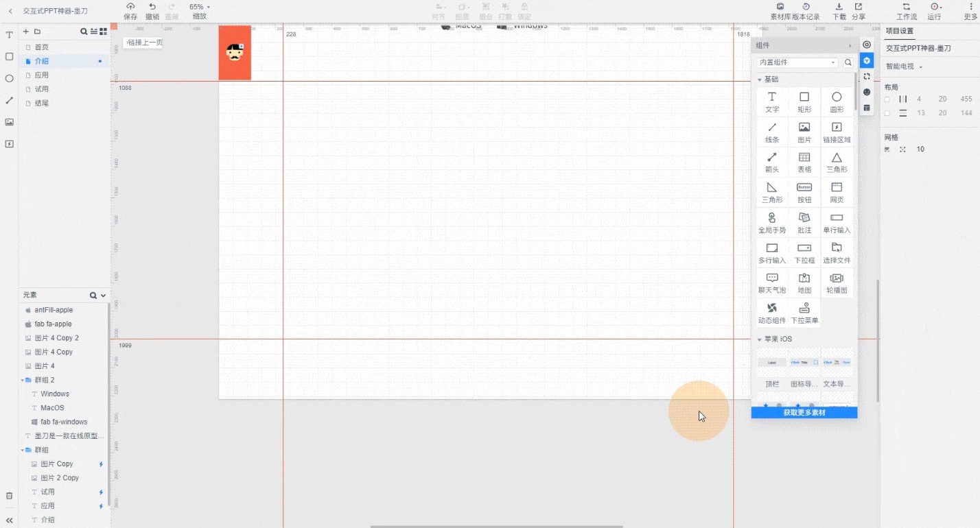Image resolution: width=980 pixels, height=528 pixels.
Task: Search pages with the magnifier icon
Action: point(84,32)
